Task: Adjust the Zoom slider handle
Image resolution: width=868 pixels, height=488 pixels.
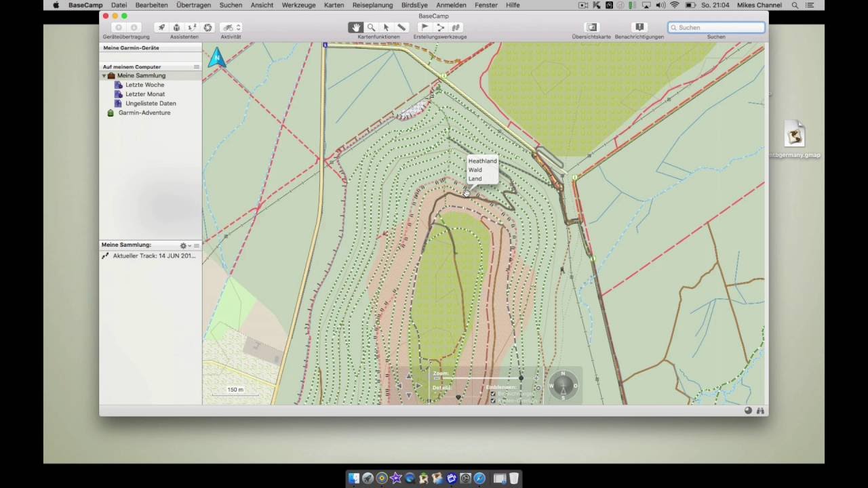Action: pyautogui.click(x=521, y=379)
